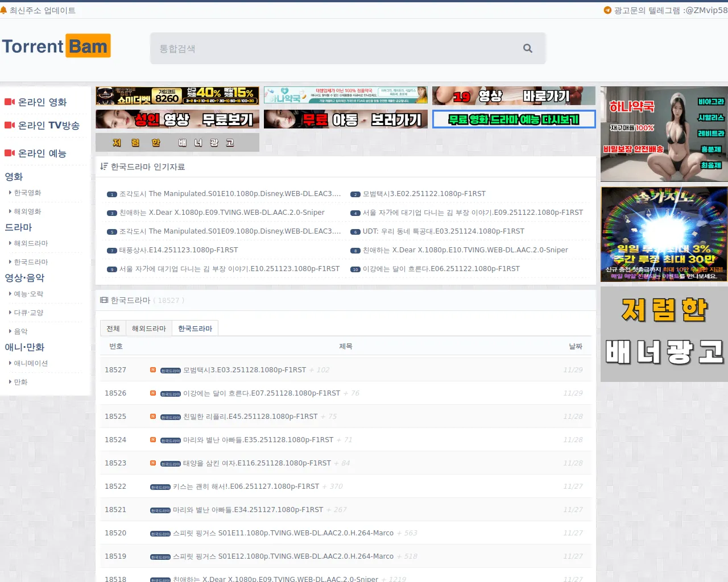Click post number 18521
The width and height of the screenshot is (728, 582).
[x=115, y=510]
